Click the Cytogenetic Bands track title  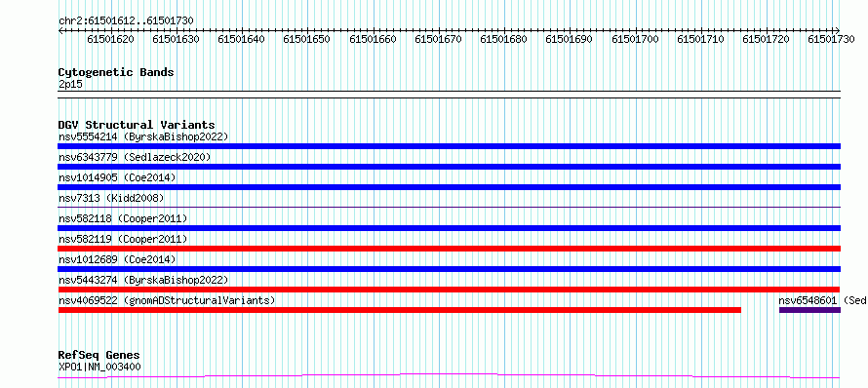click(x=116, y=72)
